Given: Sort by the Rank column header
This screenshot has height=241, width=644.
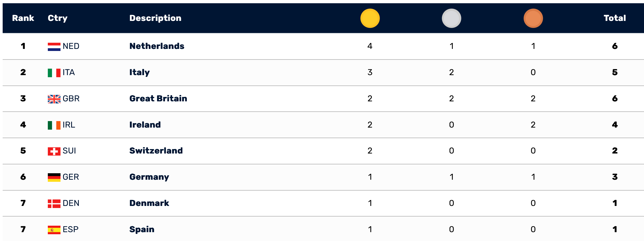Looking at the screenshot, I should 23,18.
